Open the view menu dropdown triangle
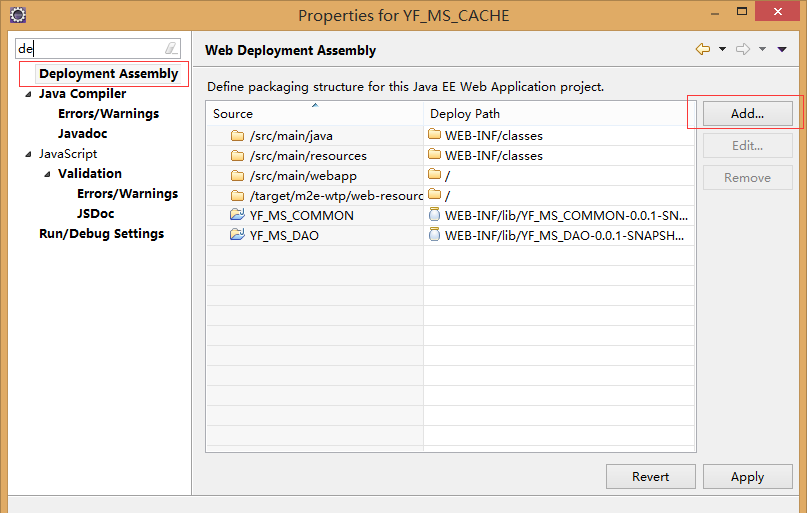Screen dimensions: 807x513 (782, 49)
